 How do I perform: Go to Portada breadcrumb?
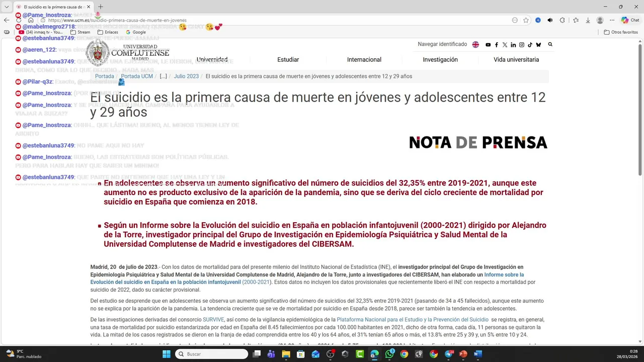click(x=105, y=76)
